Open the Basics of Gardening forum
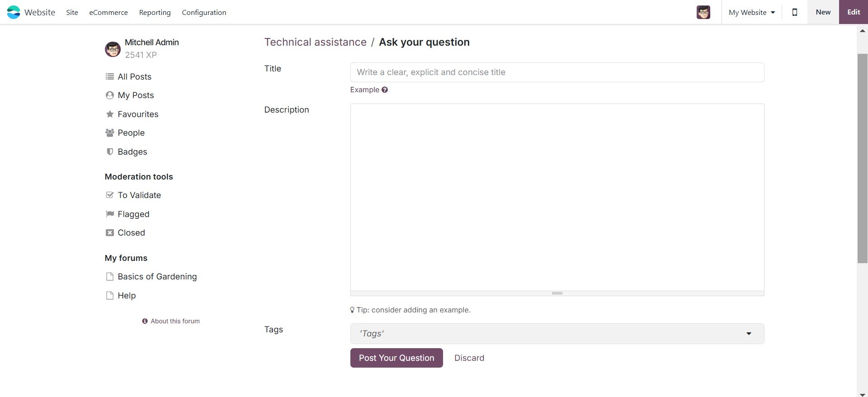This screenshot has height=397, width=868. pos(157,276)
